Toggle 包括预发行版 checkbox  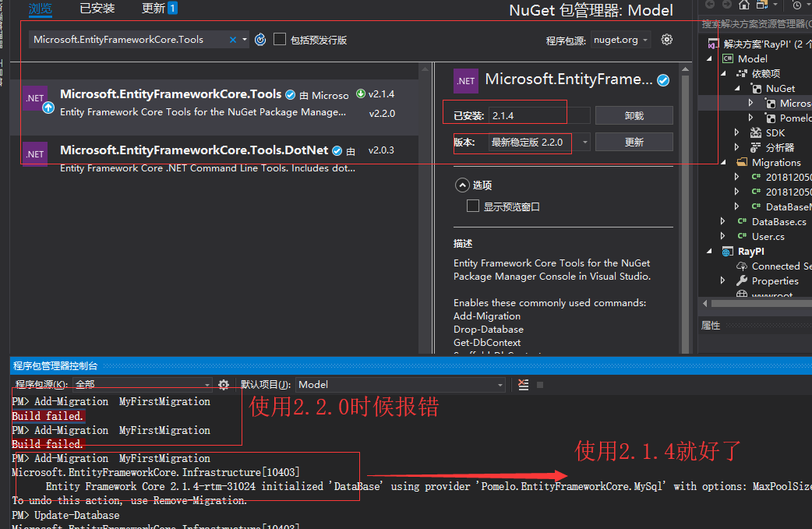280,39
